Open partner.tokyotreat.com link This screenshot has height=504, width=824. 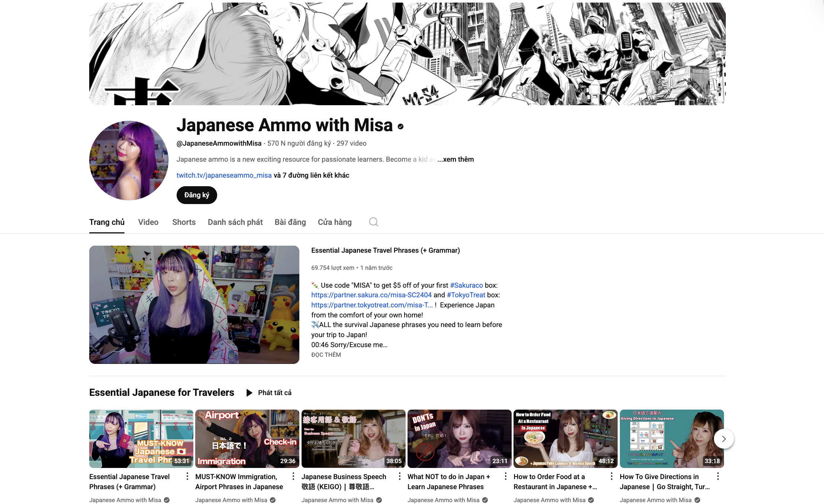coord(372,305)
